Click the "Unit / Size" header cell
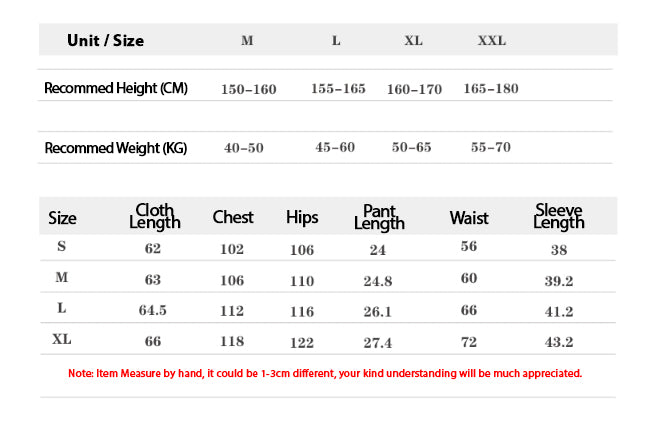 pyautogui.click(x=105, y=41)
